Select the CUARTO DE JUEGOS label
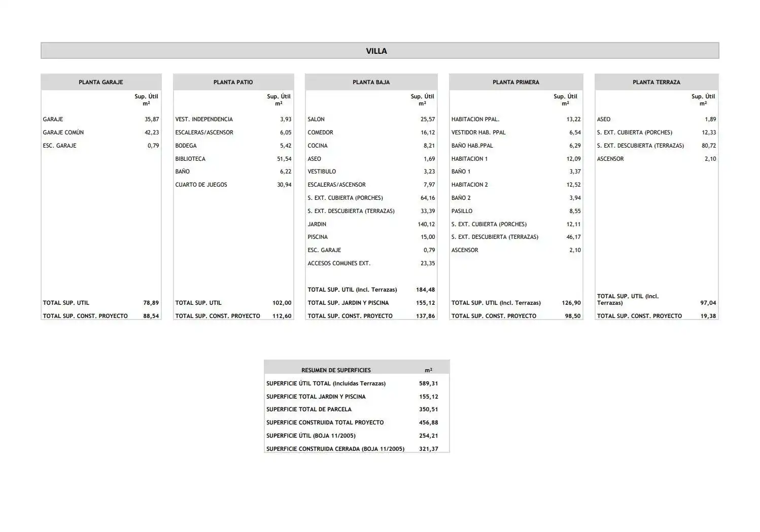Viewport: 760px width, 532px height. point(201,185)
